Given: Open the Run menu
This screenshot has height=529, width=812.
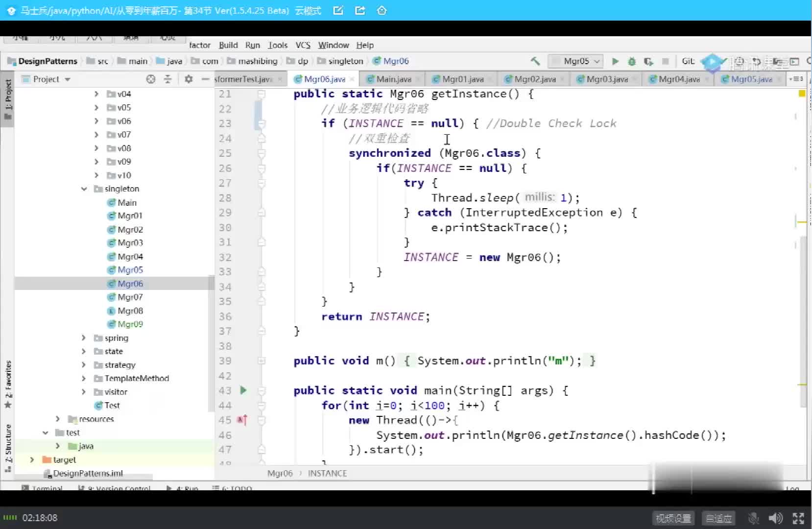Looking at the screenshot, I should coord(253,45).
